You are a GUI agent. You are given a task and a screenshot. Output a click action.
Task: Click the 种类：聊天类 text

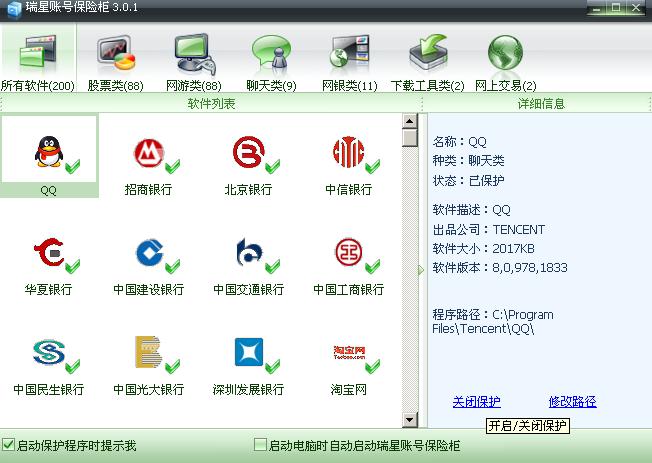[469, 161]
